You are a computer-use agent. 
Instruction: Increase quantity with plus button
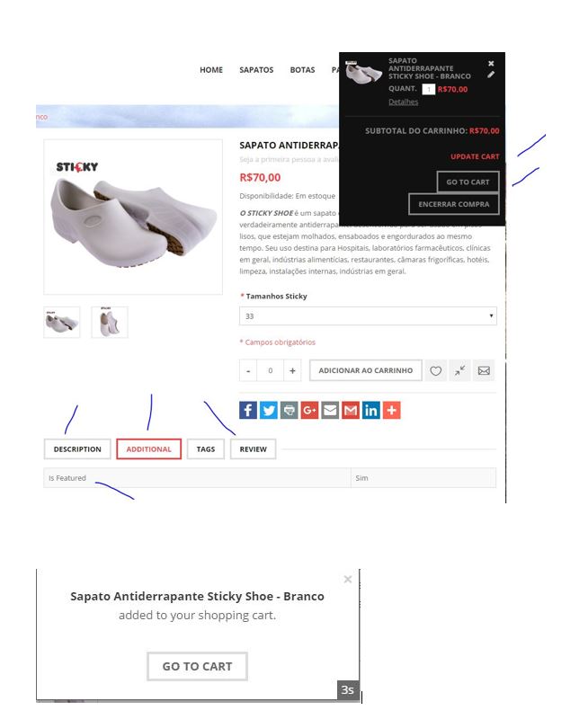click(292, 370)
